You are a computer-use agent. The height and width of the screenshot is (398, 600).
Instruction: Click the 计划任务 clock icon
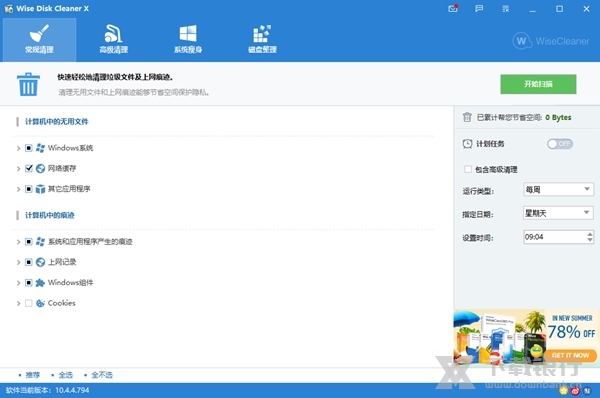(x=467, y=144)
